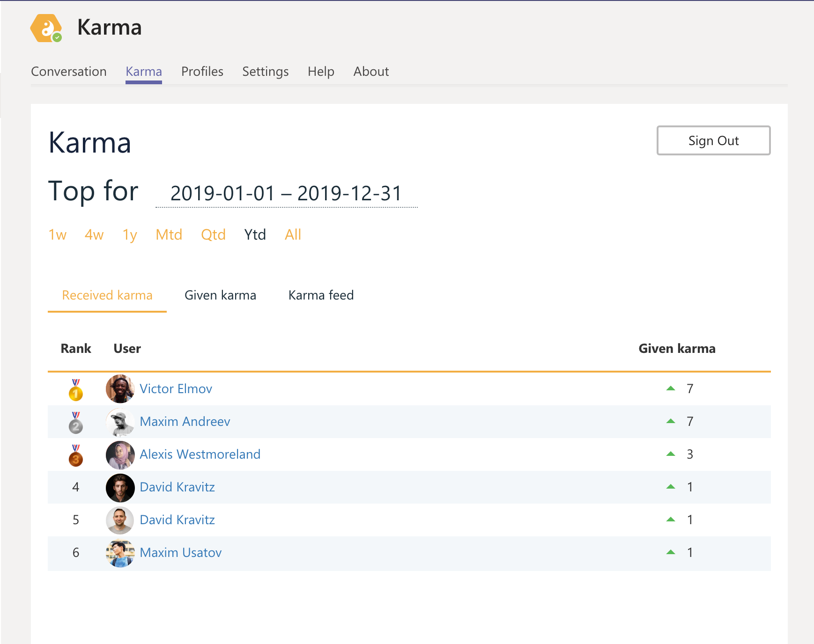Open the date range 2019-01-01 – 2019-12-31 field

286,193
